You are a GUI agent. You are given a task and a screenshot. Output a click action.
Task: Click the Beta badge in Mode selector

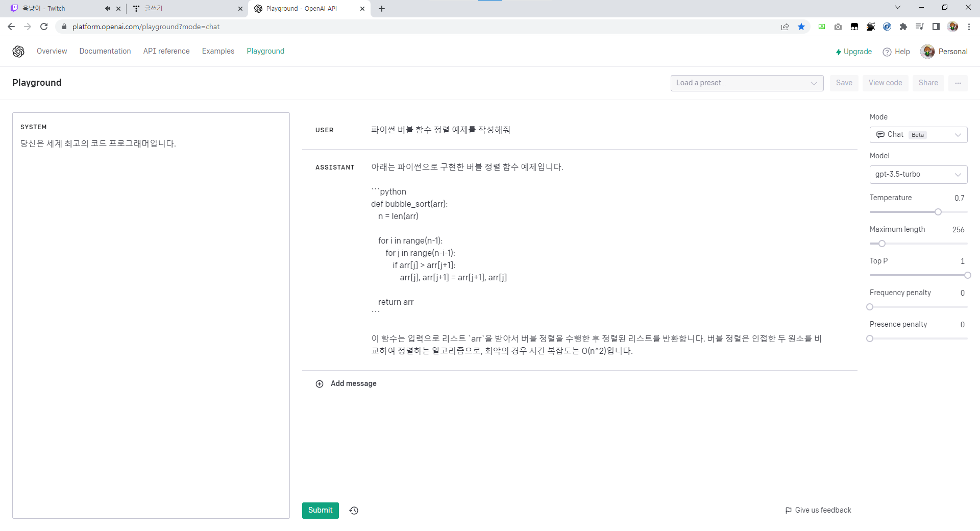pyautogui.click(x=917, y=135)
